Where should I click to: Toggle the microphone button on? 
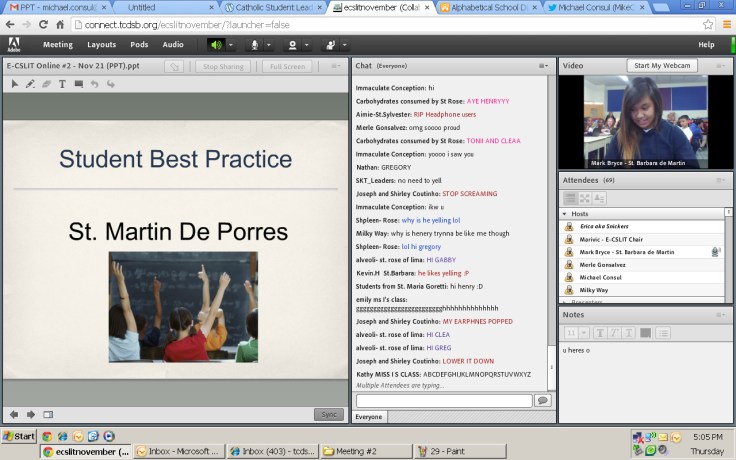coord(255,45)
